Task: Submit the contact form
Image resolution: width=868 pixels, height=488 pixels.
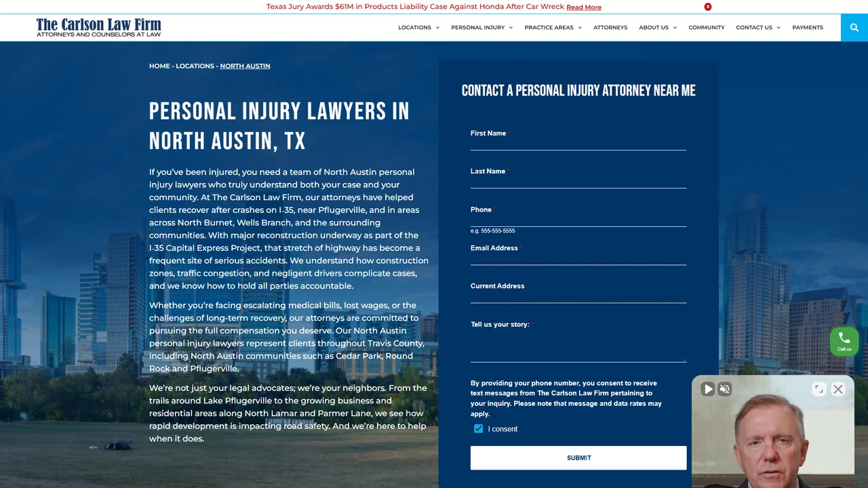Action: click(578, 457)
